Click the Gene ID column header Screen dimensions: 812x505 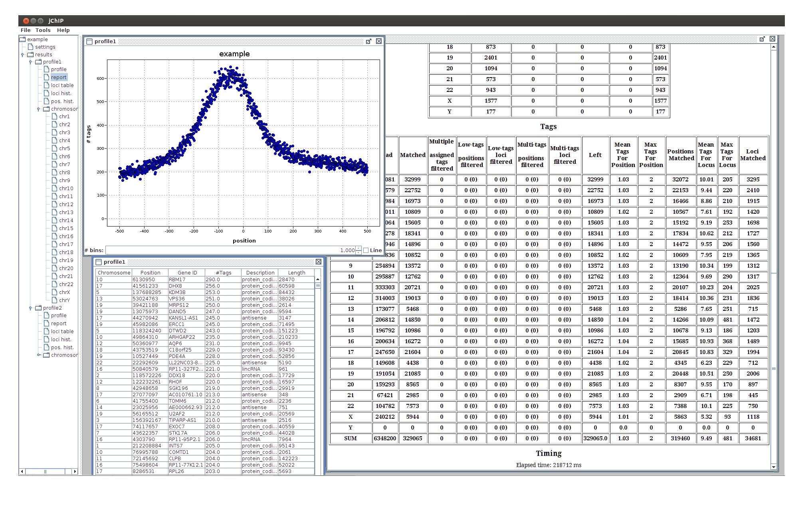pos(187,272)
